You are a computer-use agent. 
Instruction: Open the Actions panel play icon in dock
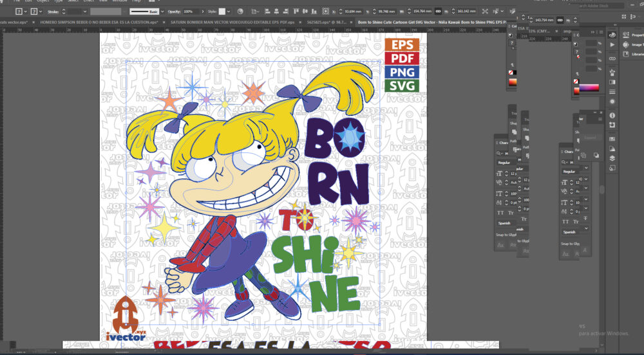pos(612,44)
